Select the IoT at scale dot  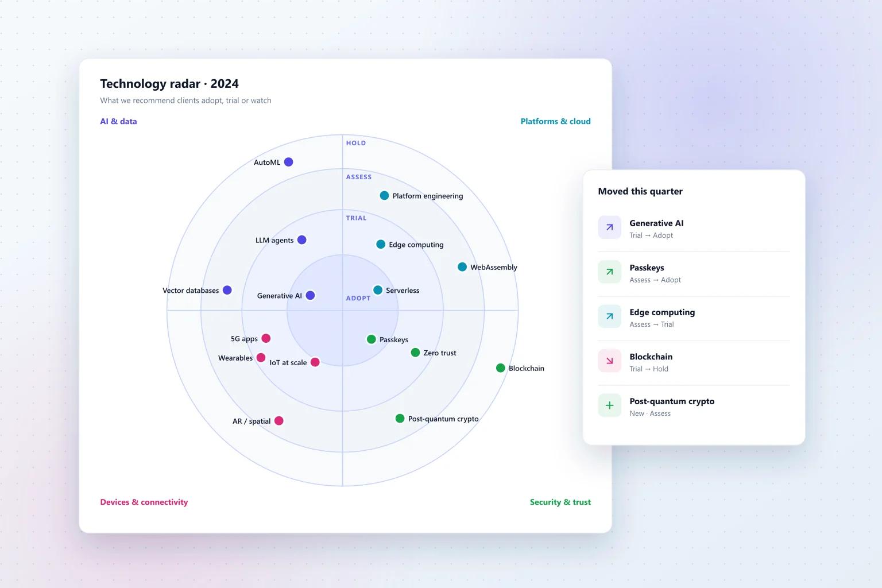(x=315, y=362)
